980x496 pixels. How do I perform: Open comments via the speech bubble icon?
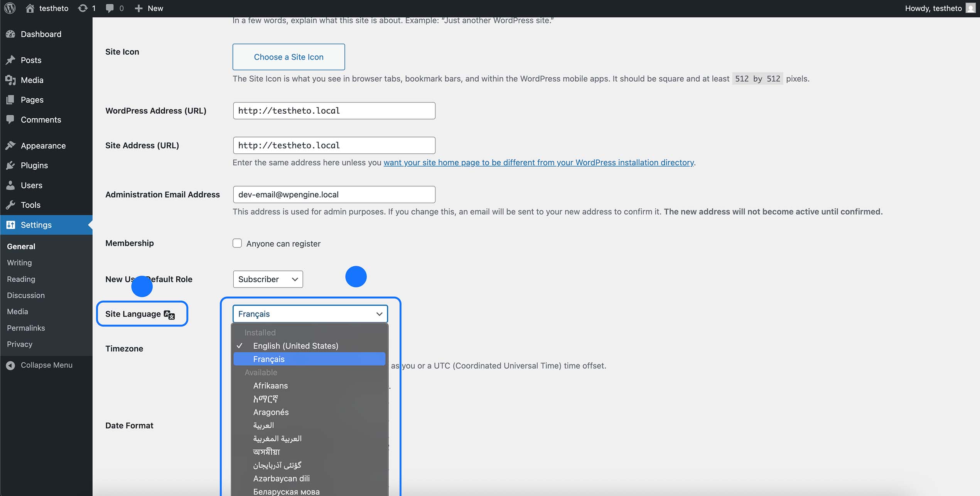coord(110,8)
